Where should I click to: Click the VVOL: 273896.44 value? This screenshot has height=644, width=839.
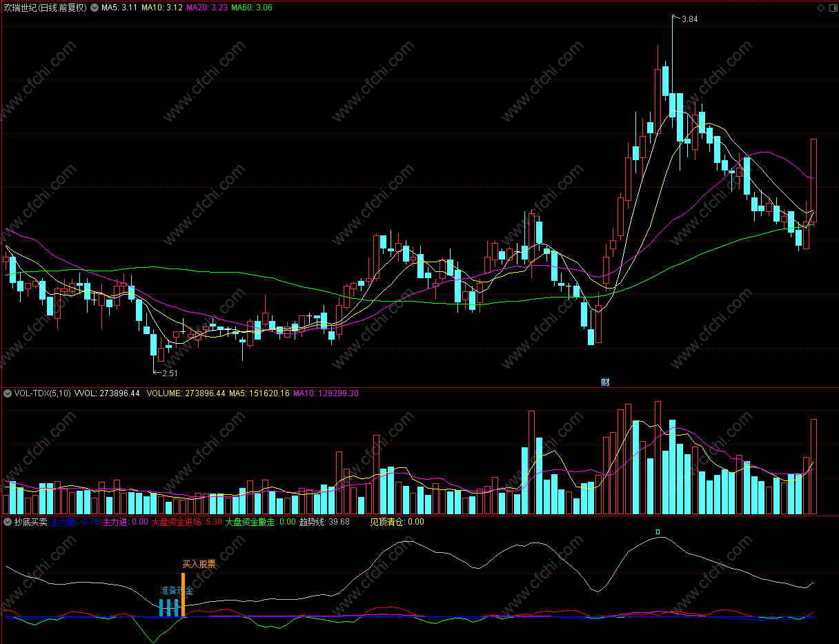(107, 393)
